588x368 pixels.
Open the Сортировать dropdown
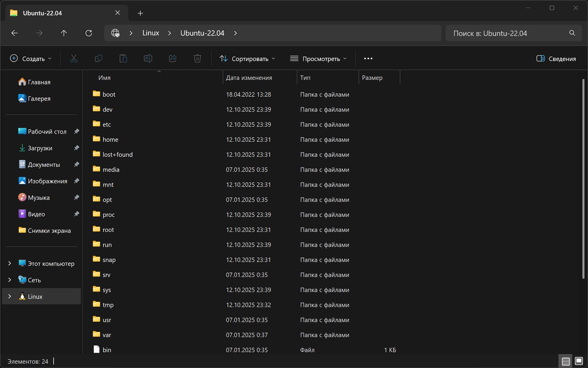click(x=247, y=59)
